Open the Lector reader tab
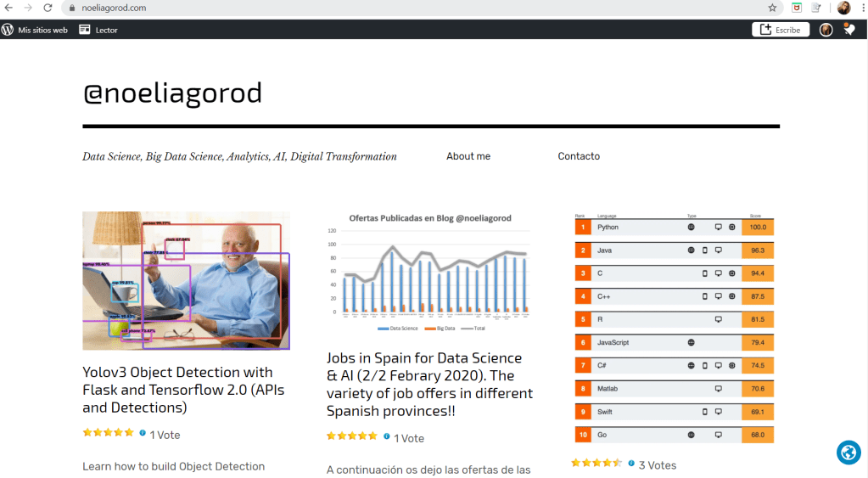868x478 pixels. 98,30
